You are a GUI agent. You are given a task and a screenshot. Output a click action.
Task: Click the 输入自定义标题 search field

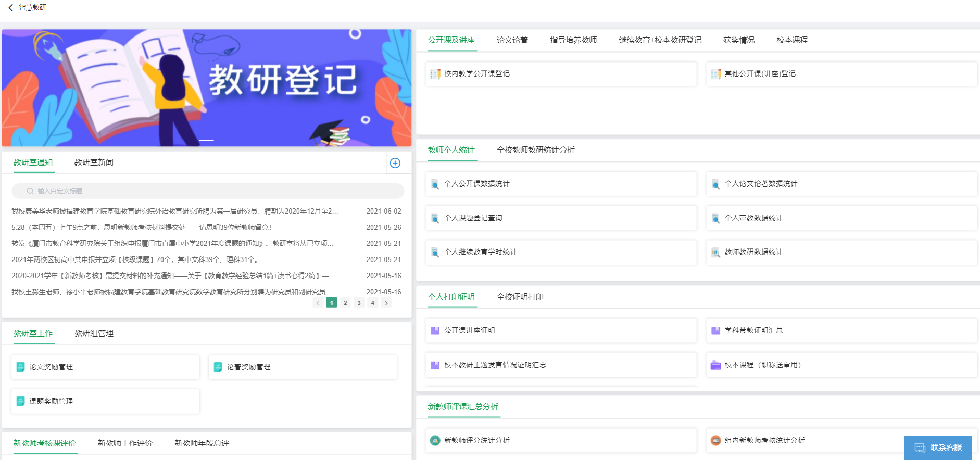click(208, 191)
